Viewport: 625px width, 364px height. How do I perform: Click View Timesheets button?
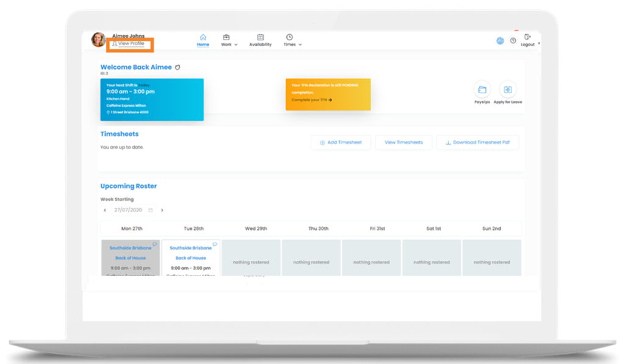point(403,142)
